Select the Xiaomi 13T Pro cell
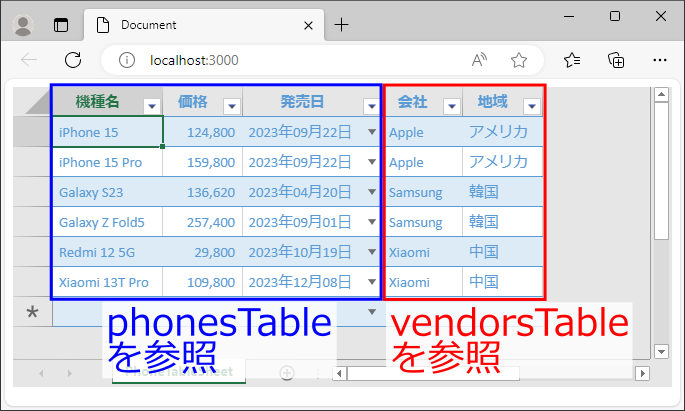 click(108, 282)
